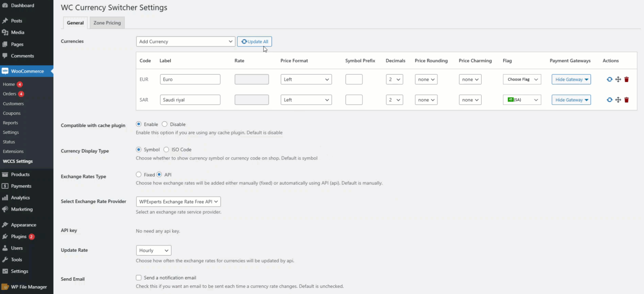
Task: Delete the SAR currency with trash icon
Action: (x=626, y=100)
